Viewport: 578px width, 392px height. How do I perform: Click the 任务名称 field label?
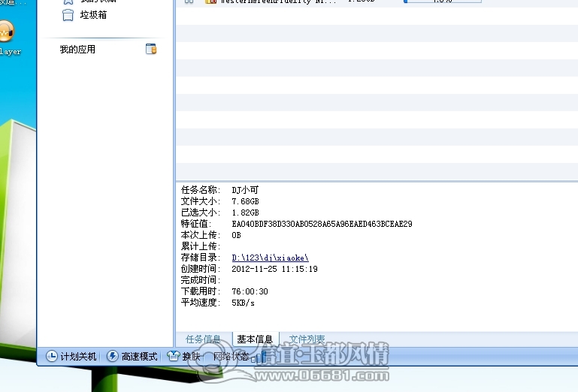pyautogui.click(x=200, y=190)
